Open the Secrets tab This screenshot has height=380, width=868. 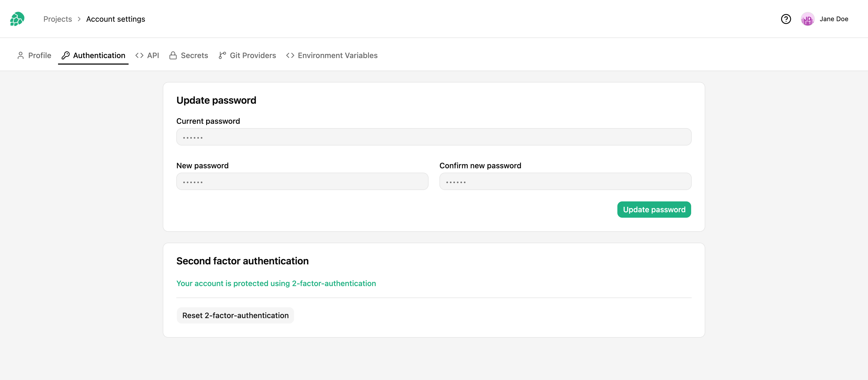[189, 55]
